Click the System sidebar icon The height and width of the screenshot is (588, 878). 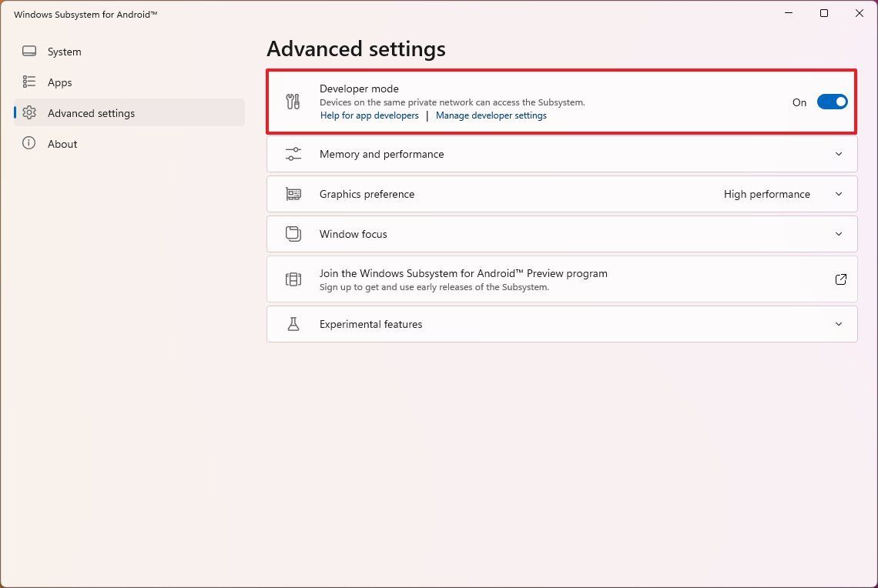[x=28, y=51]
